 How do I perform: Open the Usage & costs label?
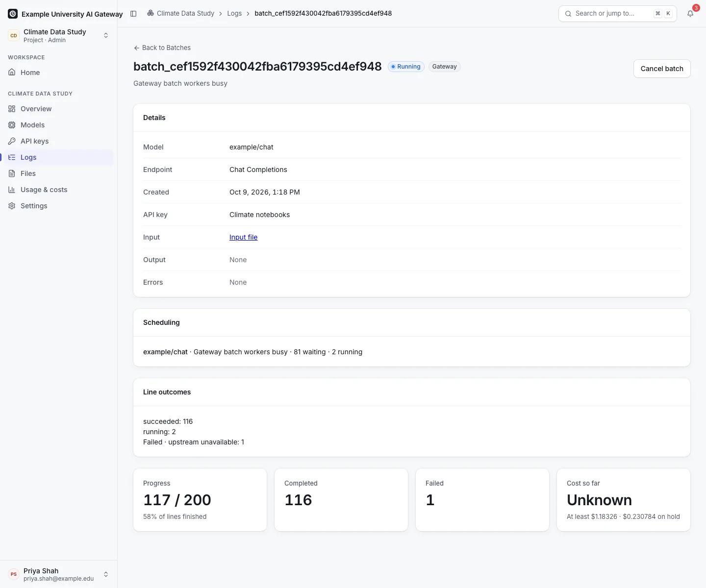pyautogui.click(x=44, y=190)
